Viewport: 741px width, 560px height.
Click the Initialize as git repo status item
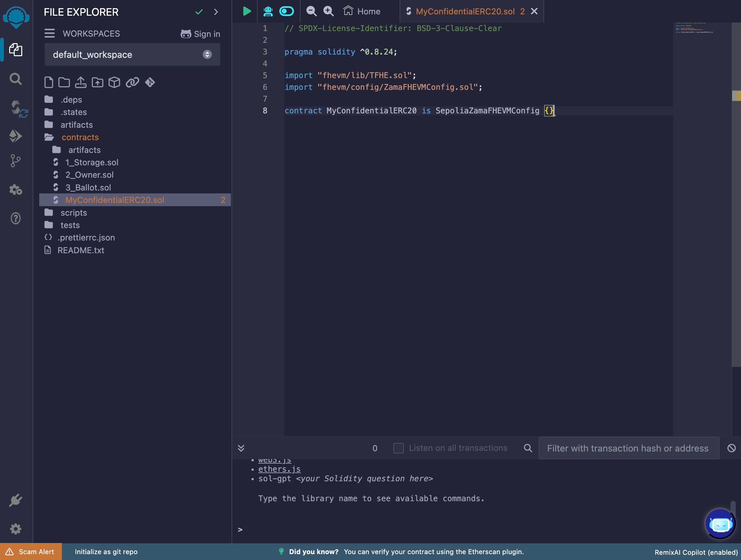106,552
